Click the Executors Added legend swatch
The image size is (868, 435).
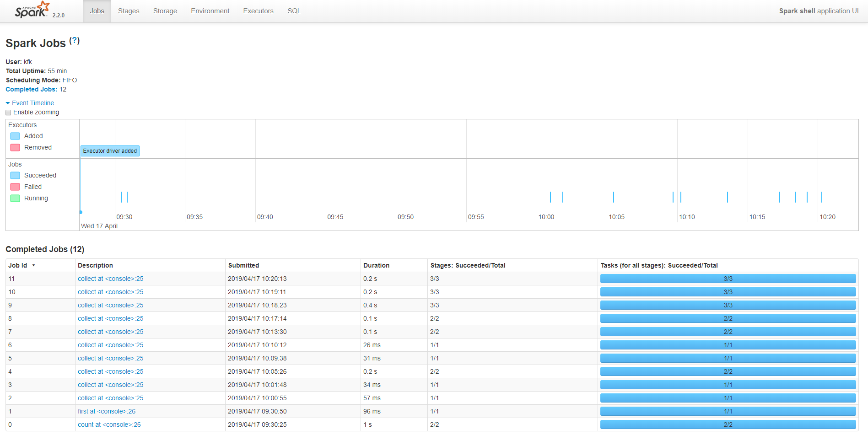[x=15, y=136]
